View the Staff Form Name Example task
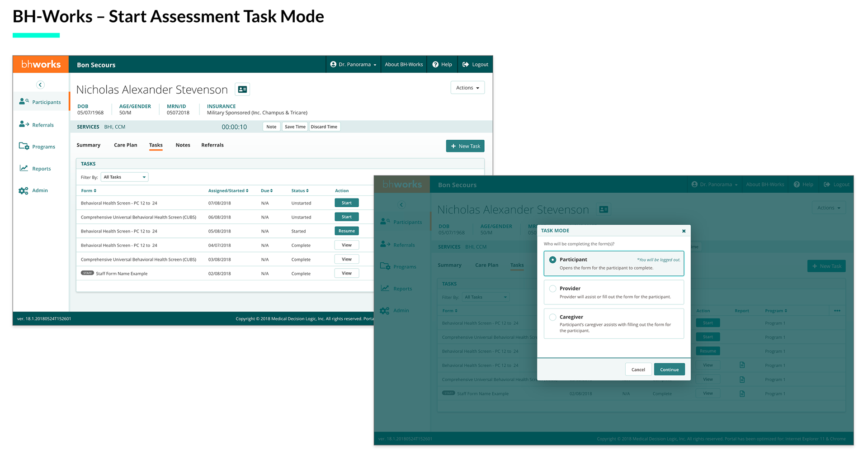The image size is (868, 474). pos(347,273)
